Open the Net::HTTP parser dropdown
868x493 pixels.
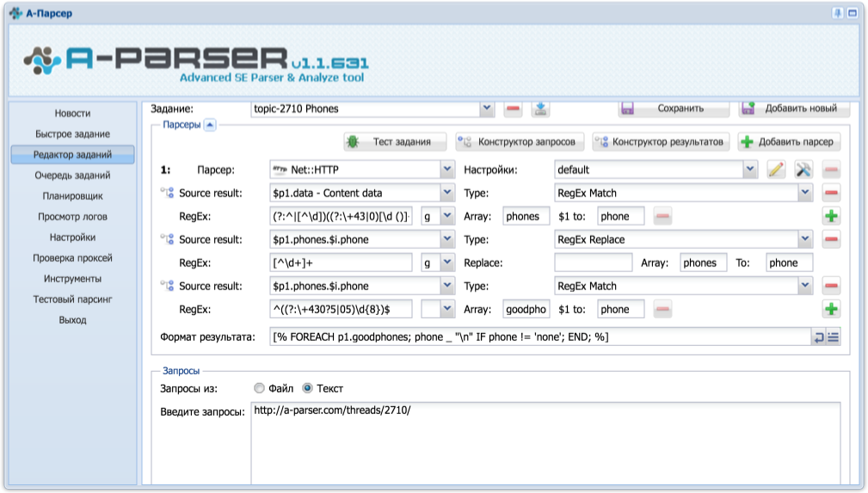tap(447, 169)
